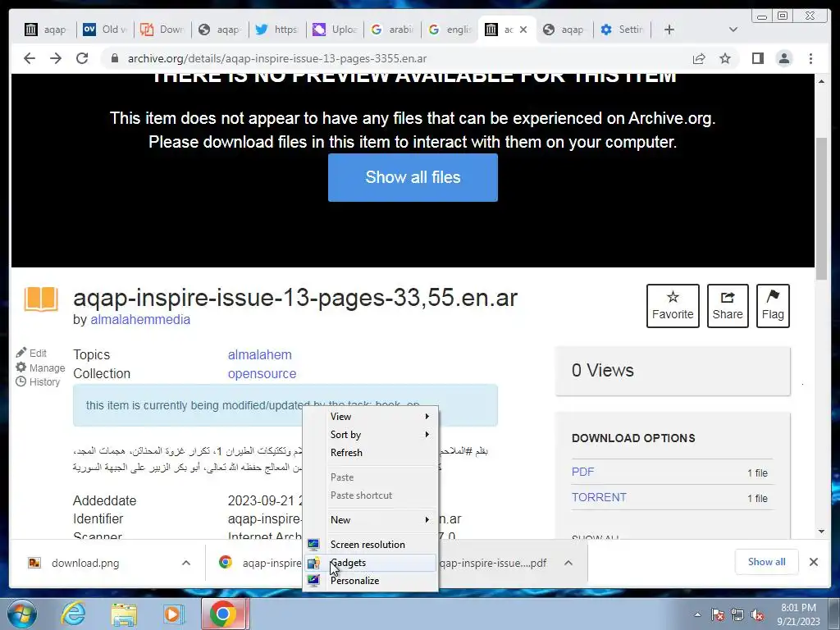The height and width of the screenshot is (630, 840).
Task: Click the page scroll up arrow
Action: coord(821,81)
